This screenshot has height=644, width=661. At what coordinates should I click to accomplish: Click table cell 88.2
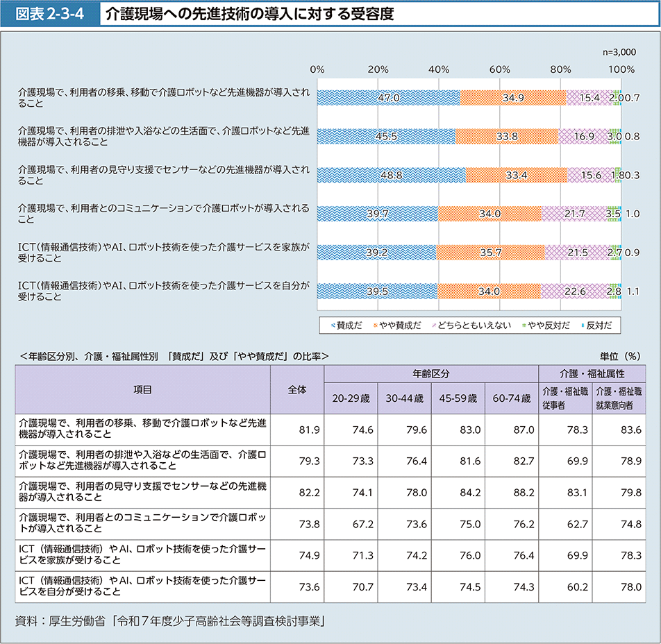pyautogui.click(x=524, y=493)
